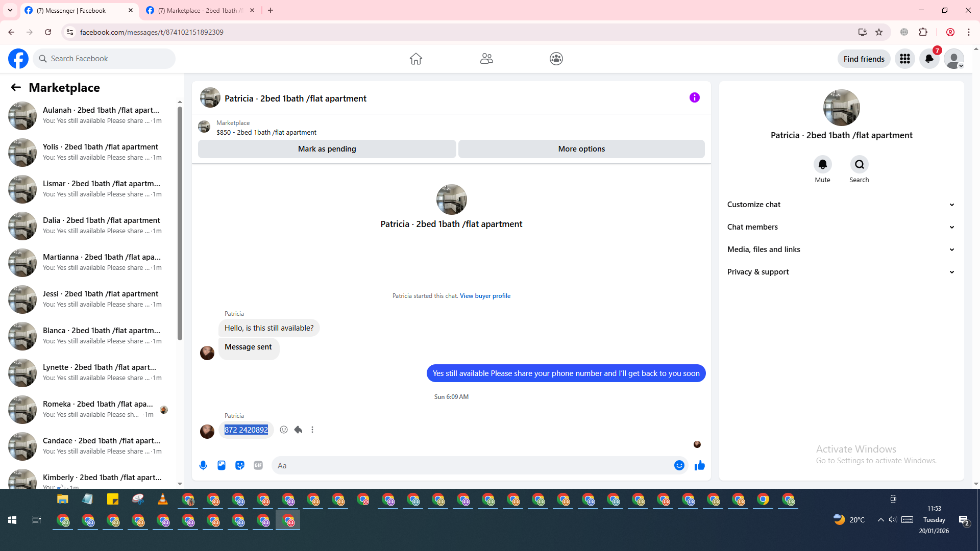Go to Home feed icon

[416, 59]
